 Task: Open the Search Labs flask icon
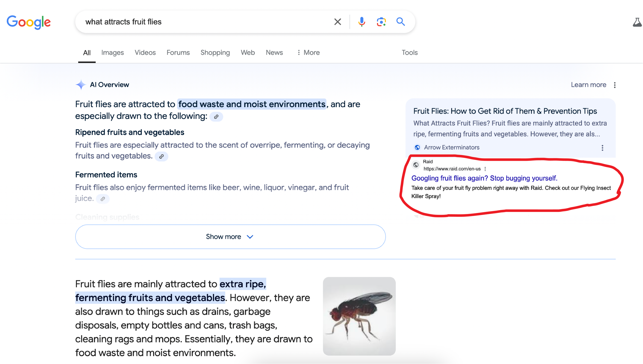click(637, 23)
